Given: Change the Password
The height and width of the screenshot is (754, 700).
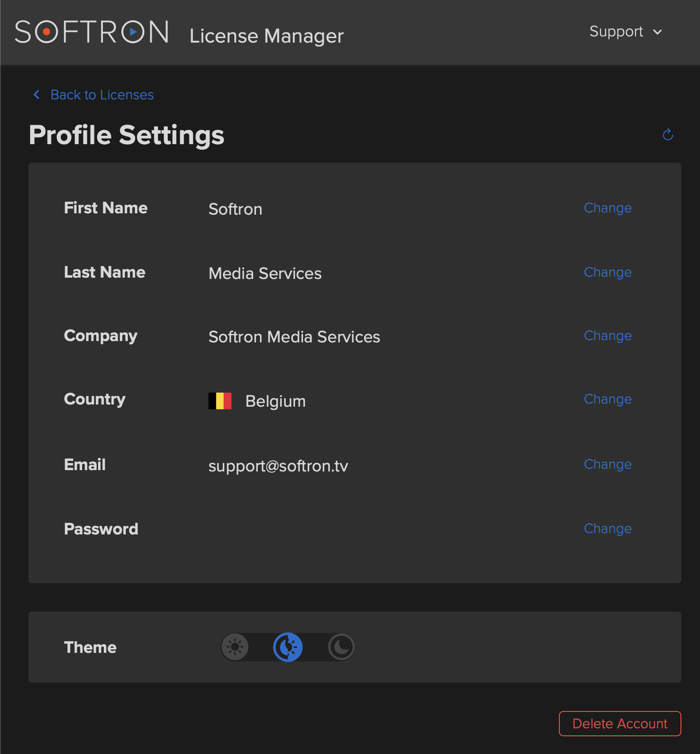Looking at the screenshot, I should pyautogui.click(x=607, y=529).
